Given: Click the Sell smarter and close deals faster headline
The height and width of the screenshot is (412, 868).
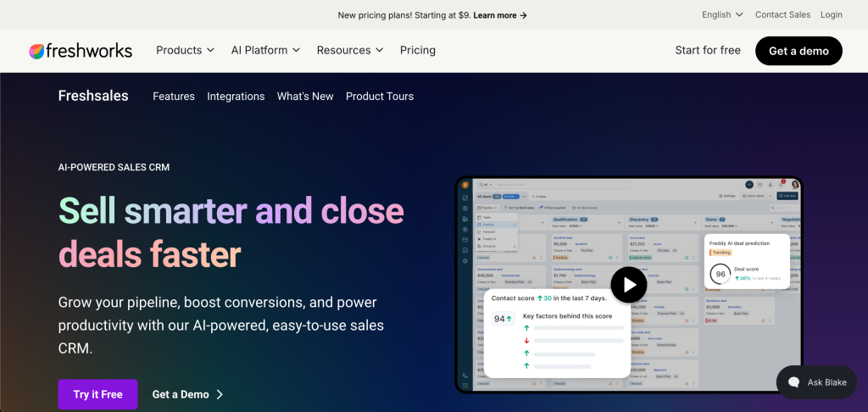Looking at the screenshot, I should point(231,232).
